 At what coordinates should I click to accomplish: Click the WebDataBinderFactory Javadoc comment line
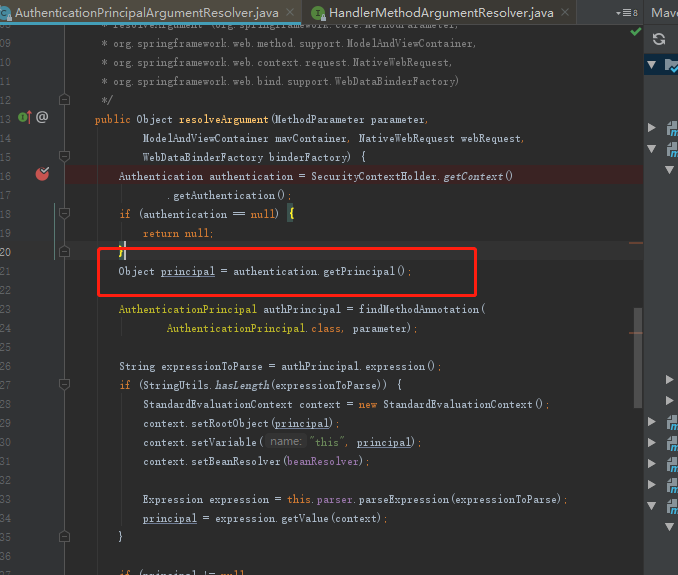pos(280,82)
